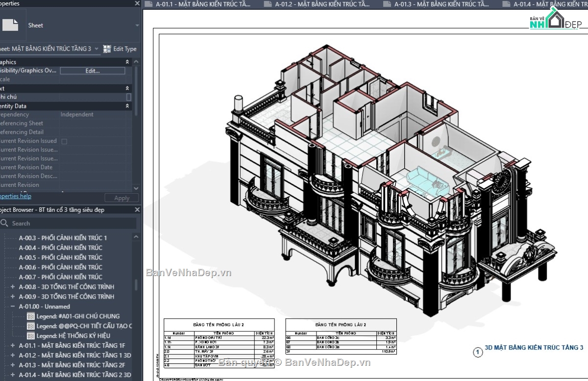
Task: Select the A-01.00 - Unnamed sheet
Action: pyautogui.click(x=45, y=306)
